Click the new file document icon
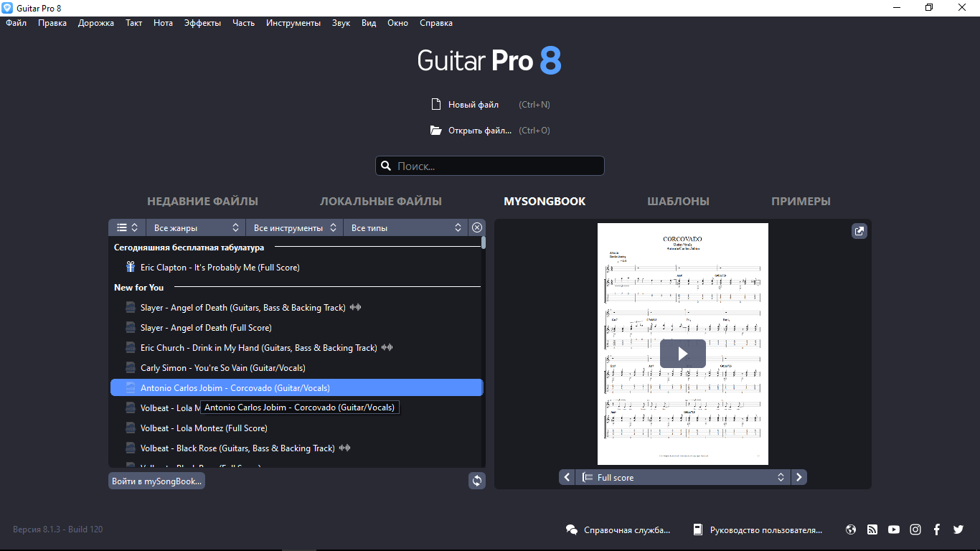This screenshot has width=980, height=551. tap(435, 105)
